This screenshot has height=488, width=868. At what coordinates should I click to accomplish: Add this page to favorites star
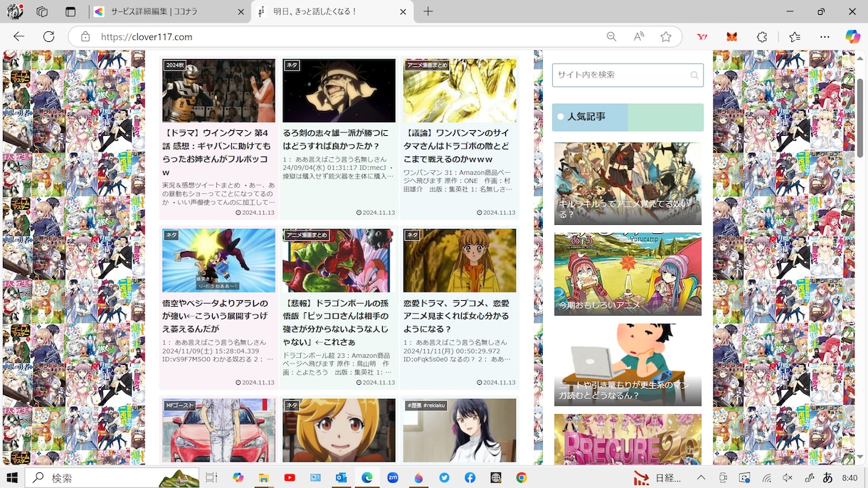pos(666,37)
